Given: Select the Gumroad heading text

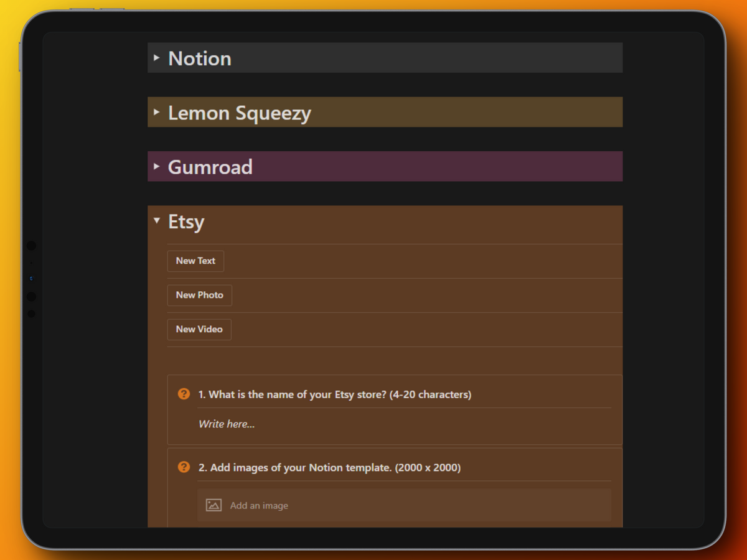Looking at the screenshot, I should coord(210,167).
